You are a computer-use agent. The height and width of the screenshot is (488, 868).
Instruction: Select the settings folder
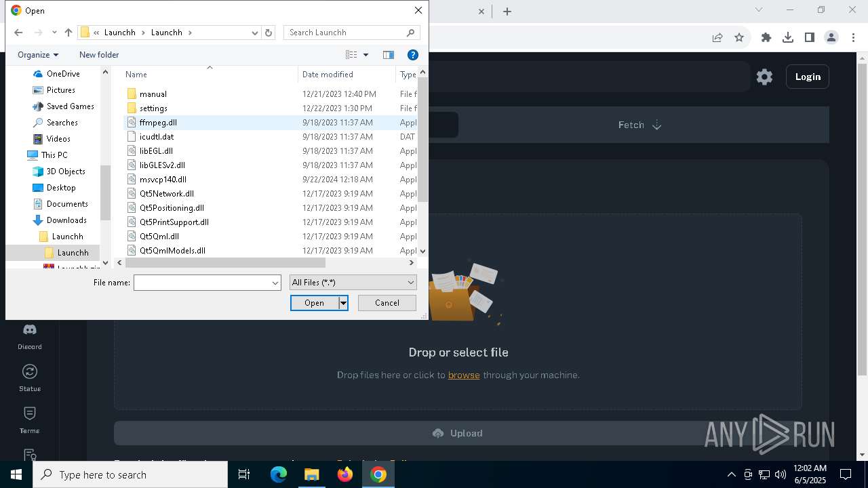point(153,108)
